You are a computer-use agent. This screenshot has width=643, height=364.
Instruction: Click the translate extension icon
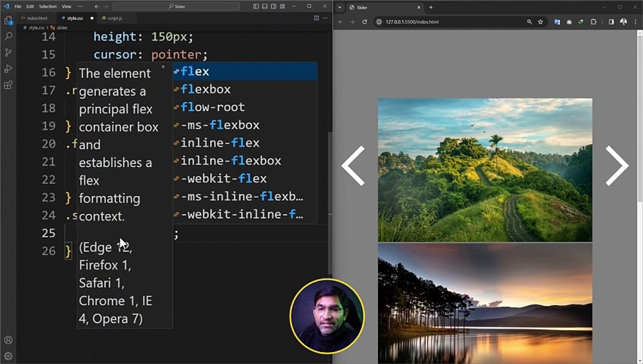[x=557, y=22]
